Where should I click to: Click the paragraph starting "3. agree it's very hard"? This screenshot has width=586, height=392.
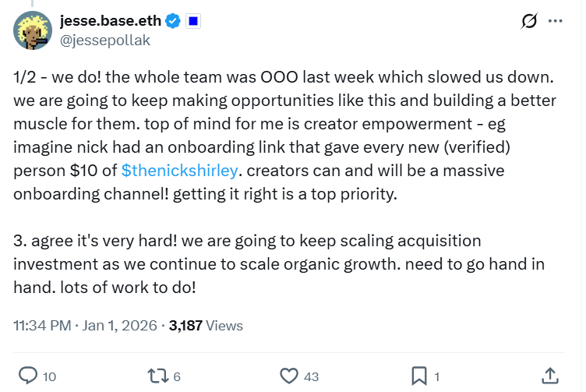click(281, 263)
